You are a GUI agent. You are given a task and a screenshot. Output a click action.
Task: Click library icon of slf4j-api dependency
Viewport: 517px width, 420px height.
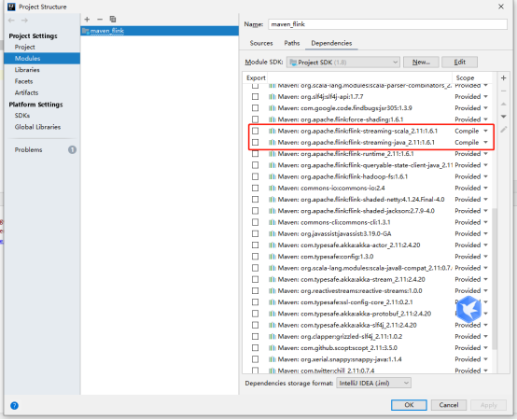(272, 96)
